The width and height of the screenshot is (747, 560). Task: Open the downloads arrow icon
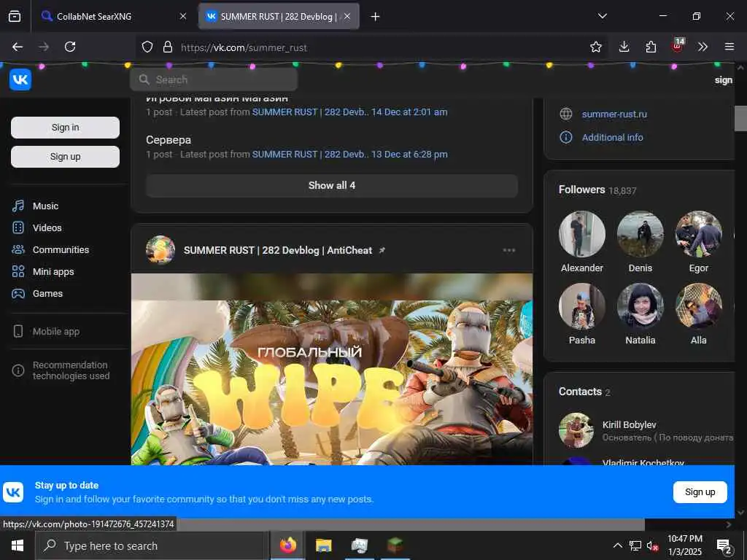(x=624, y=47)
